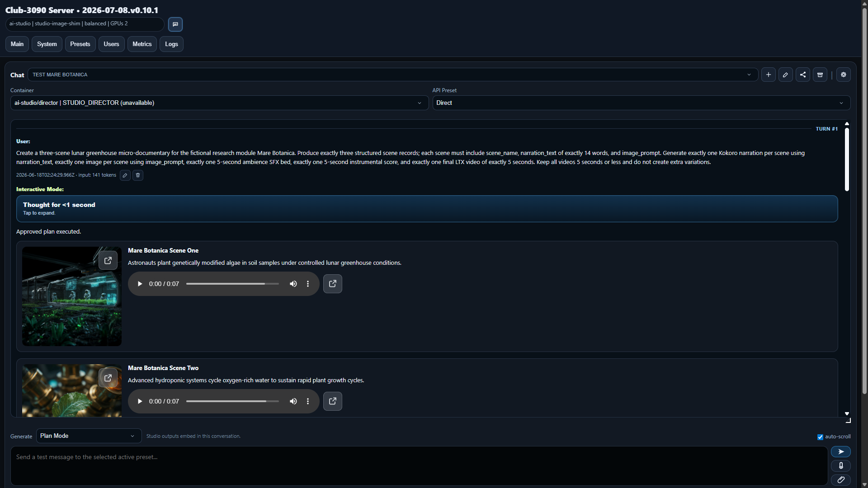The width and height of the screenshot is (868, 488).
Task: Open Scene One audio externally
Action: [333, 284]
